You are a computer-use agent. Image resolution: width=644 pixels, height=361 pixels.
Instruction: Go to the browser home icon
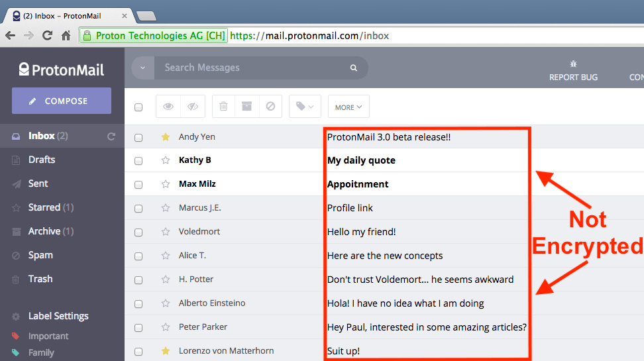pos(66,35)
